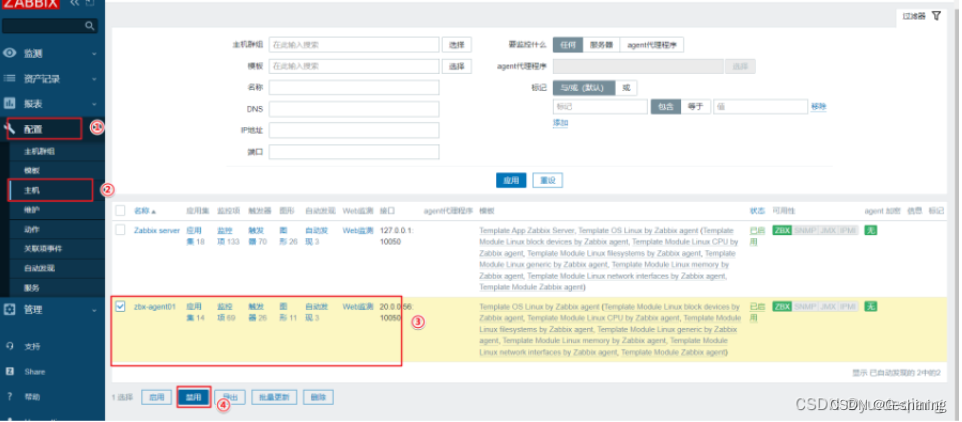Click the wrench icon next to 配置
This screenshot has width=962, height=422.
tap(9, 129)
